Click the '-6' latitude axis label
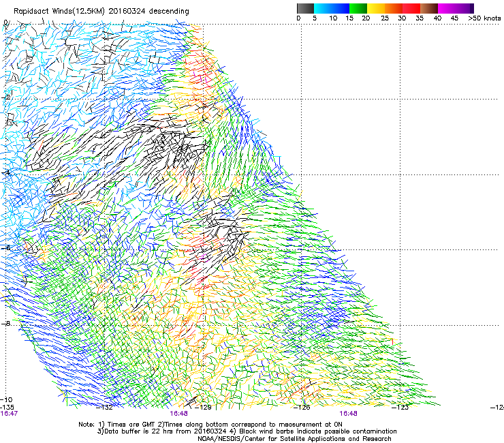 [x=5, y=248]
